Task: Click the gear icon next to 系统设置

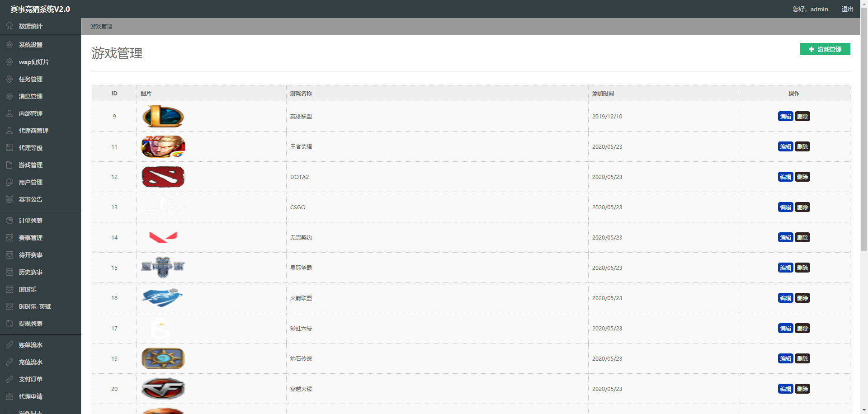Action: pos(9,45)
